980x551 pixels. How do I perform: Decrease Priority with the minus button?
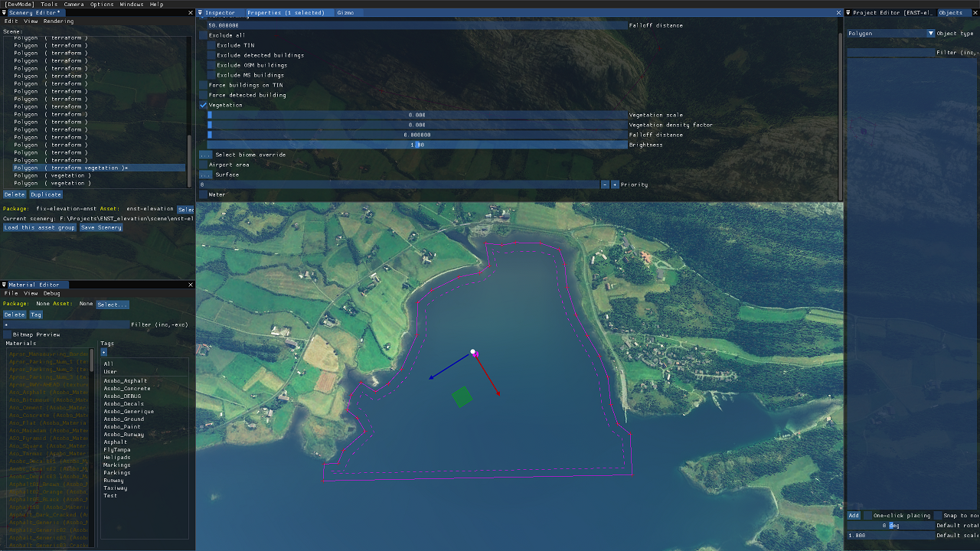(x=605, y=184)
